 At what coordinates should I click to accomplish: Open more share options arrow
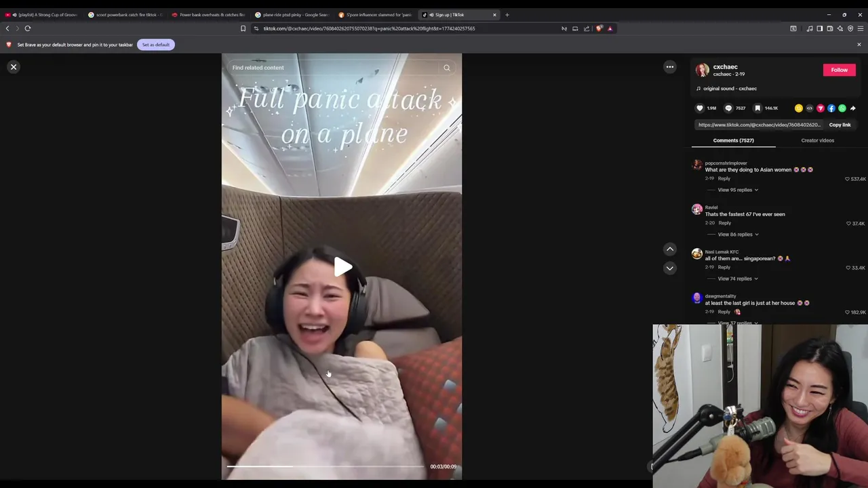coord(853,108)
